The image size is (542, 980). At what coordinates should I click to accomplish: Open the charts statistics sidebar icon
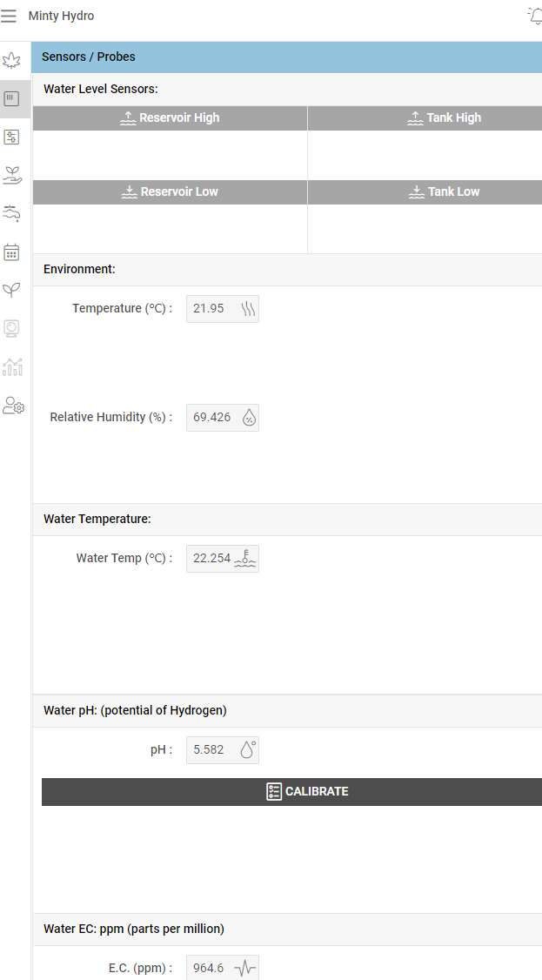point(12,366)
